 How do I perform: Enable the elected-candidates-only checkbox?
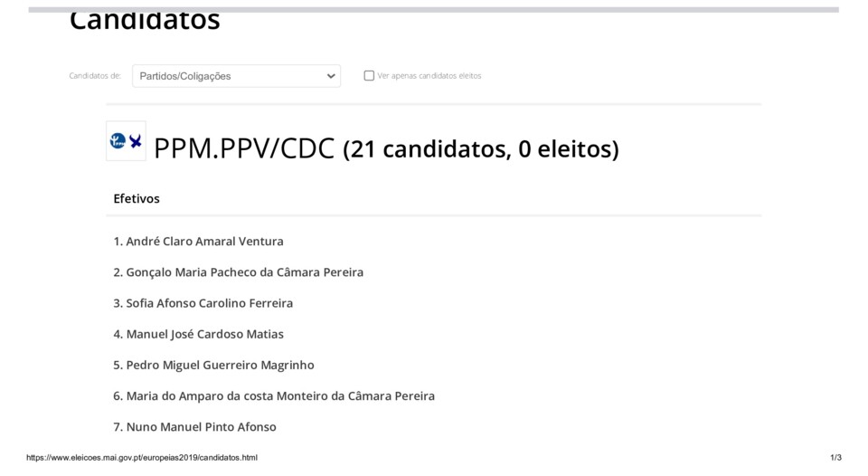point(369,76)
